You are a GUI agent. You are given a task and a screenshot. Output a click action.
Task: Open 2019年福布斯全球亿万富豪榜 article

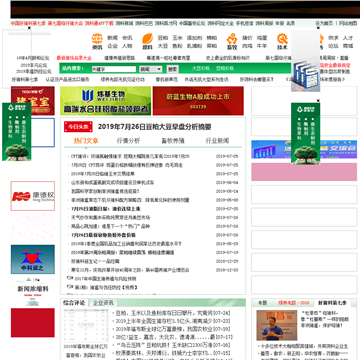(x=173, y=329)
